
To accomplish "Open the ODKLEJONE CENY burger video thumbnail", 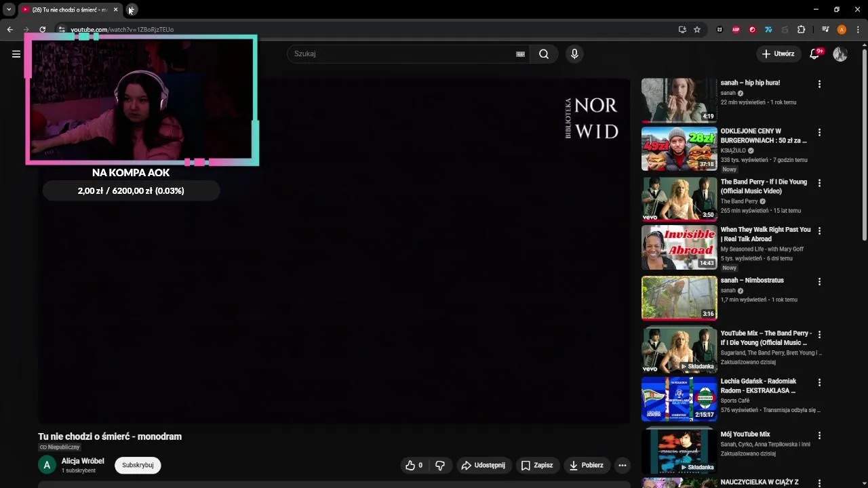I will point(679,148).
